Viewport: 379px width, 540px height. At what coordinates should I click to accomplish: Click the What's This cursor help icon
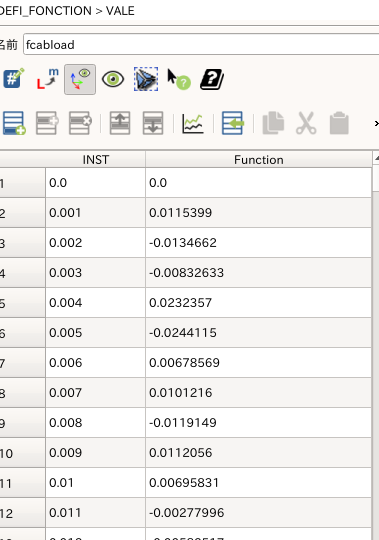179,79
